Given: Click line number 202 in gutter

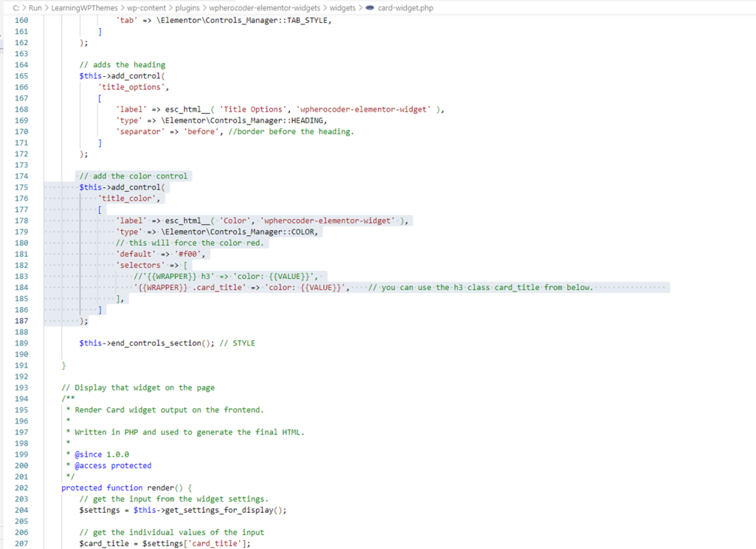Looking at the screenshot, I should point(21,488).
